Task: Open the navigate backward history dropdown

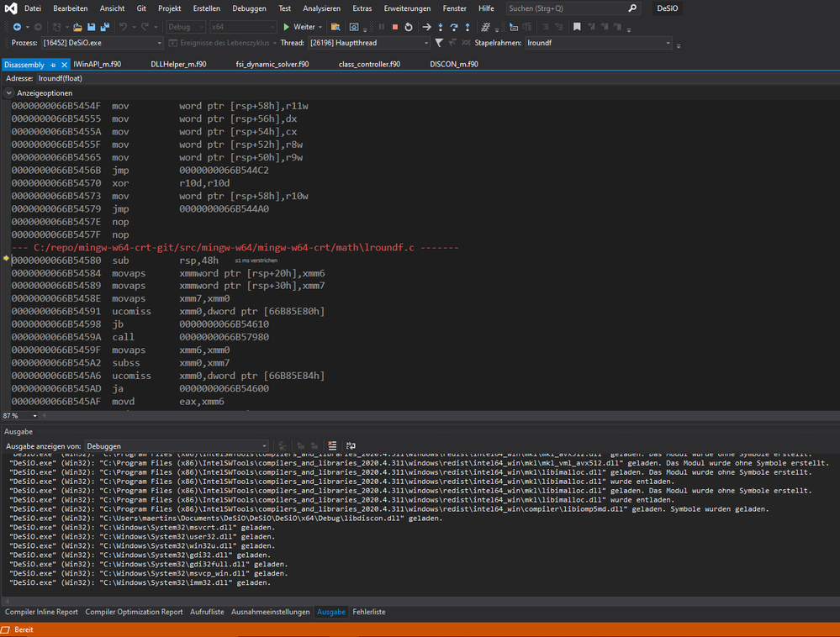Action: [x=28, y=27]
